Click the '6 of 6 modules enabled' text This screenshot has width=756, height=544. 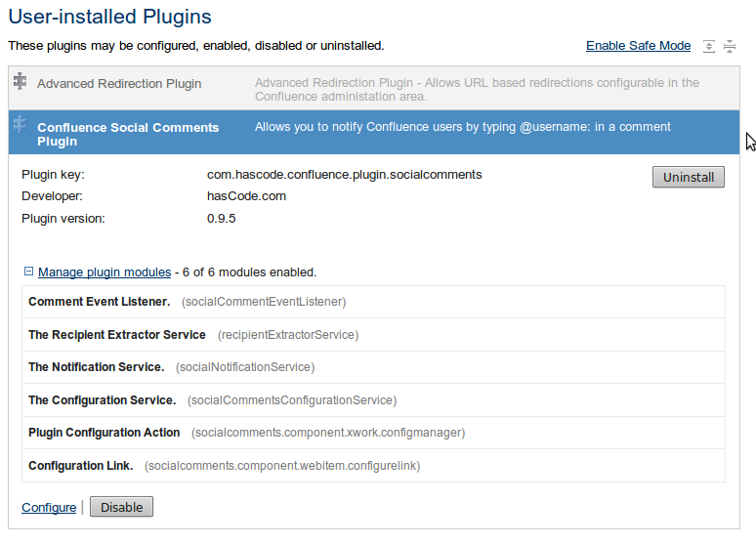click(x=249, y=272)
